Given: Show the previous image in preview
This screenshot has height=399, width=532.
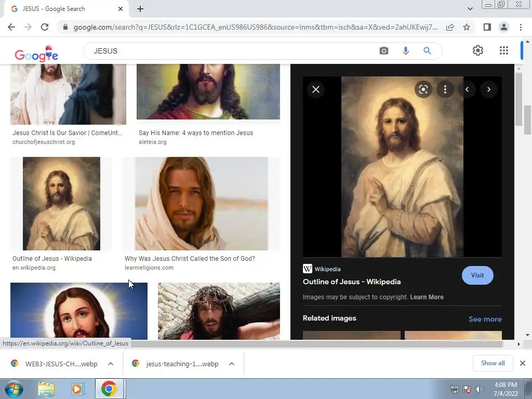Looking at the screenshot, I should point(467,89).
